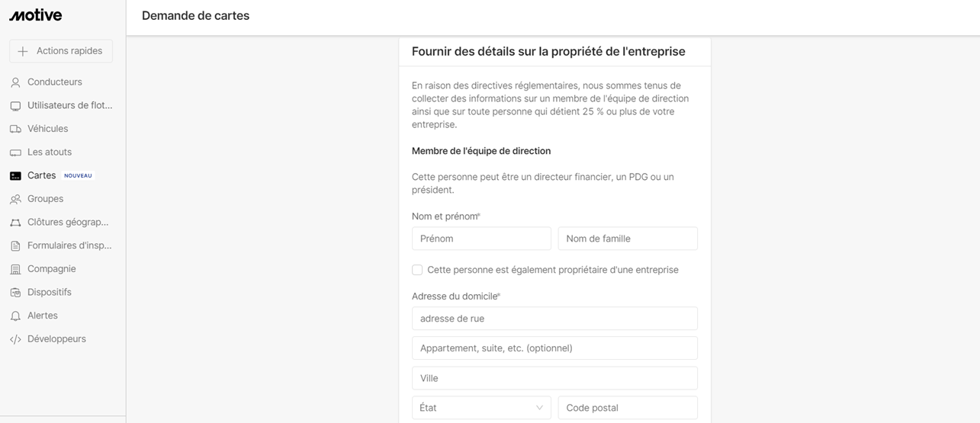Viewport: 980px width, 423px height.
Task: Click the Conducteurs person icon
Action: [x=15, y=82]
